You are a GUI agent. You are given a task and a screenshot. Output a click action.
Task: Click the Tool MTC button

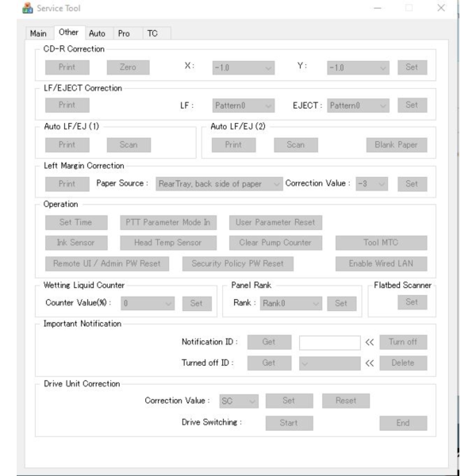coord(381,243)
